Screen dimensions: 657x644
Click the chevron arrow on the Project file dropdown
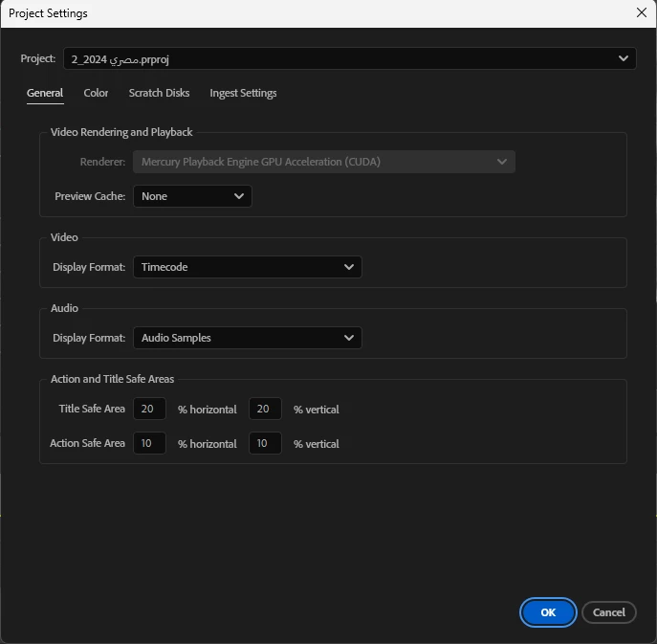[x=624, y=58]
